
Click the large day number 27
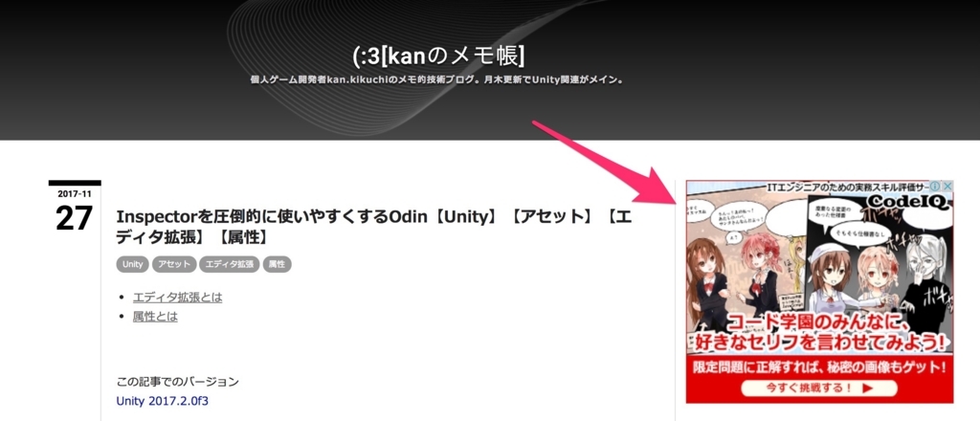click(x=75, y=218)
